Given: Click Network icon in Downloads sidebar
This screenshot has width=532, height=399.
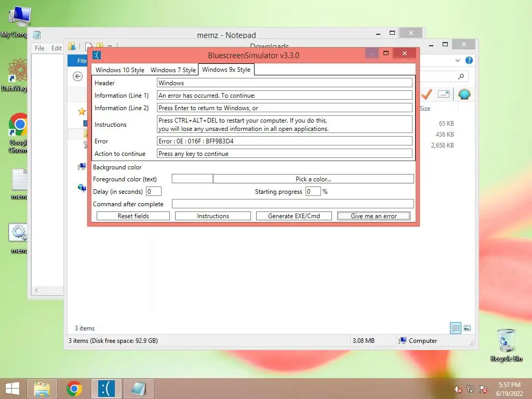Looking at the screenshot, I should 82,188.
